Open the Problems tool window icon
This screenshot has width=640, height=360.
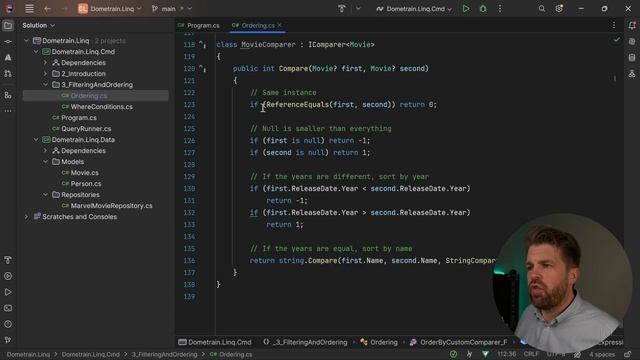[x=8, y=324]
